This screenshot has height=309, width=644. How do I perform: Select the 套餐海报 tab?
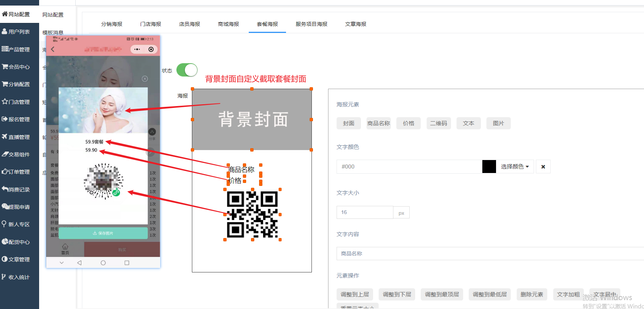[x=268, y=24]
